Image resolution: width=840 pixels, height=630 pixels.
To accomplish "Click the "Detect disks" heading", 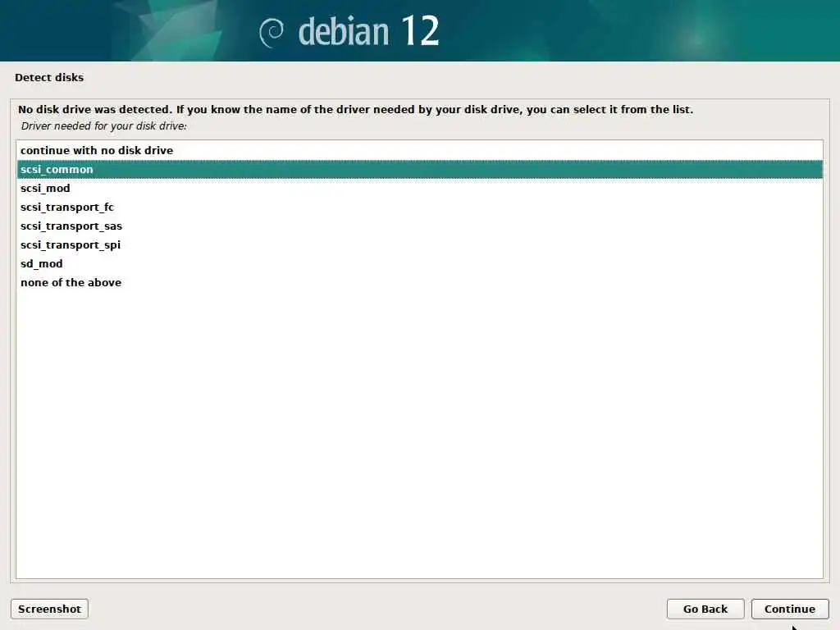I will point(49,77).
